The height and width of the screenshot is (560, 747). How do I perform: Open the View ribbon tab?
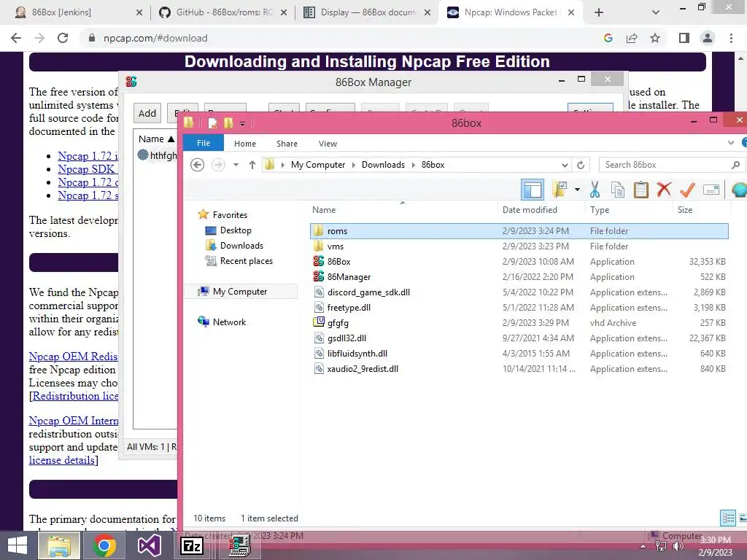coord(328,144)
